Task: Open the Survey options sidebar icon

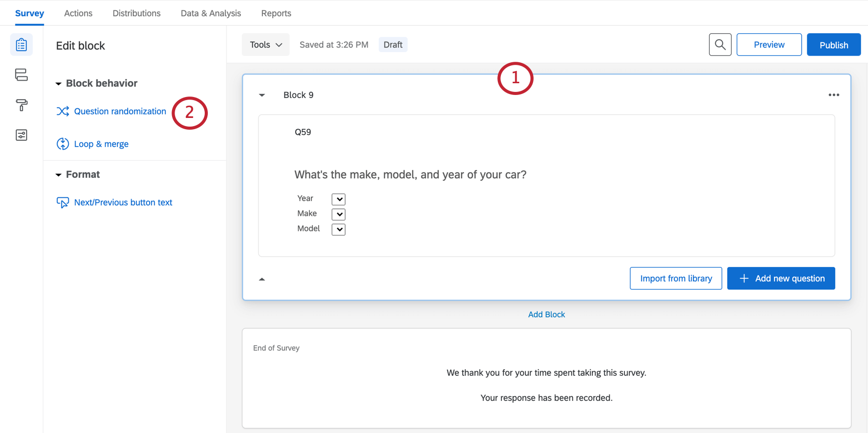Action: pyautogui.click(x=21, y=135)
